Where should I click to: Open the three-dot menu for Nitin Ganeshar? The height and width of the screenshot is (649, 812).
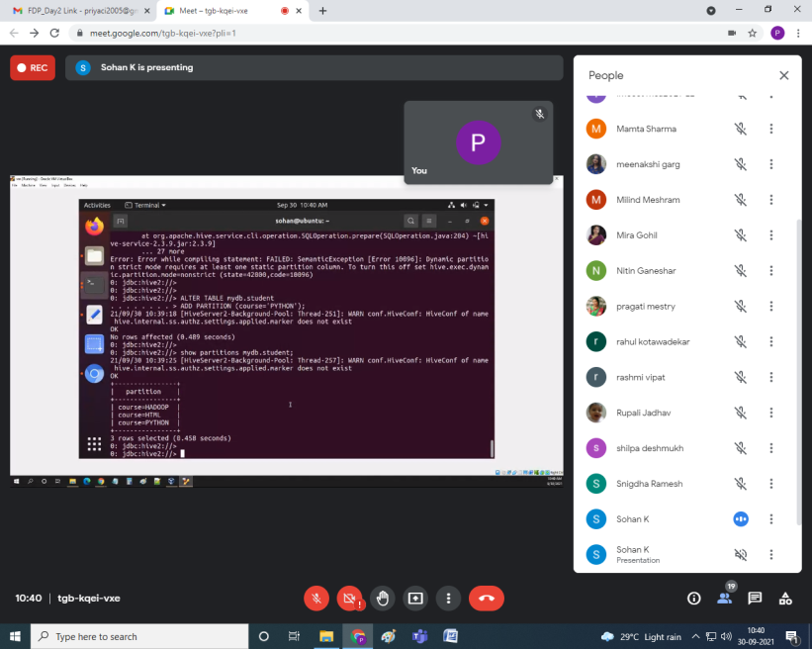pos(771,270)
